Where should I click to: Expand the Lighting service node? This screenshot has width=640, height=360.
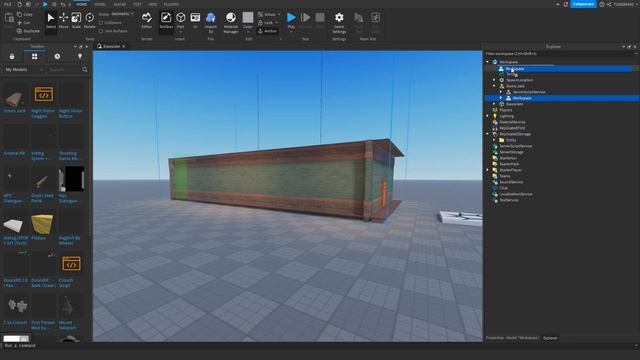[487, 116]
